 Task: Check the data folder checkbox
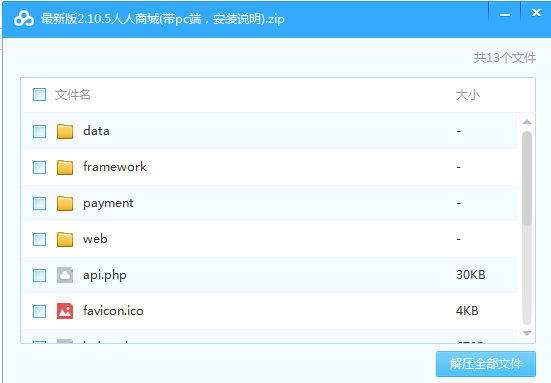click(39, 131)
